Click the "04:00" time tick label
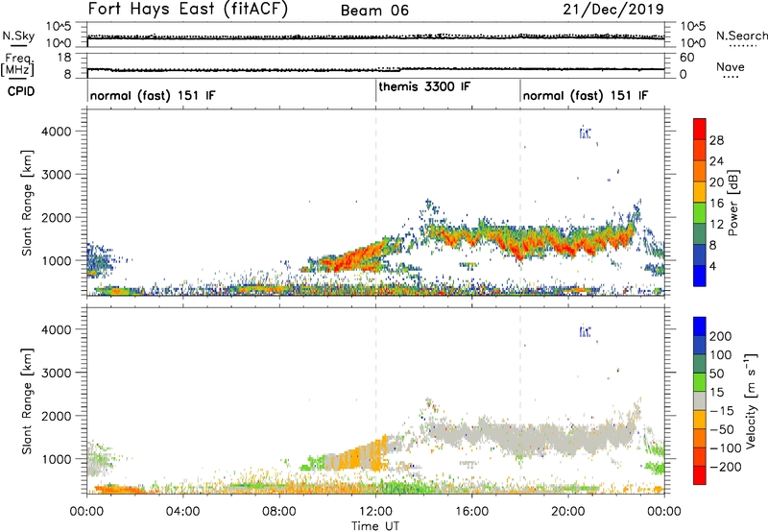 pyautogui.click(x=182, y=512)
